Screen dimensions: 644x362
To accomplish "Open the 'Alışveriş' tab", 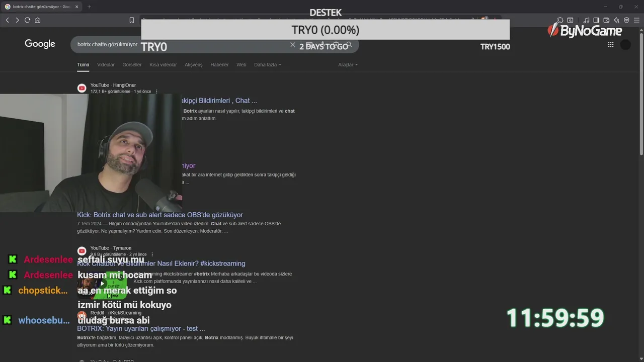I will (194, 64).
